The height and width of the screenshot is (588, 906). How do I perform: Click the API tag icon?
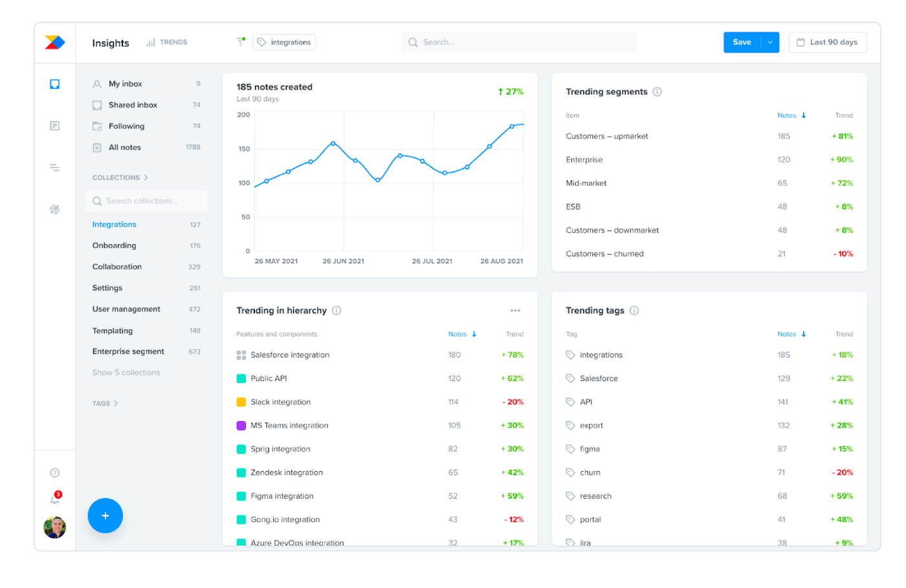tap(570, 402)
